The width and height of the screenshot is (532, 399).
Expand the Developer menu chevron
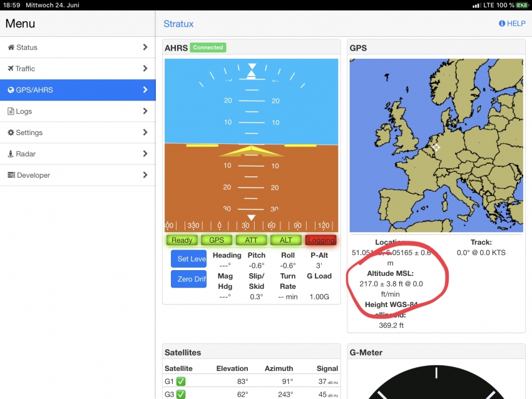pos(145,175)
